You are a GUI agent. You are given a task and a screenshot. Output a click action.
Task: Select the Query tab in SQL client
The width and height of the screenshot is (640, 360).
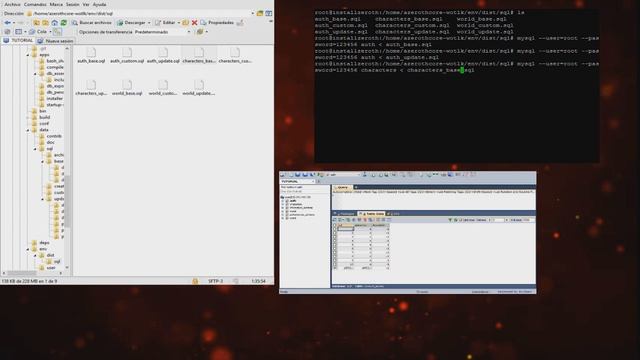click(x=342, y=187)
